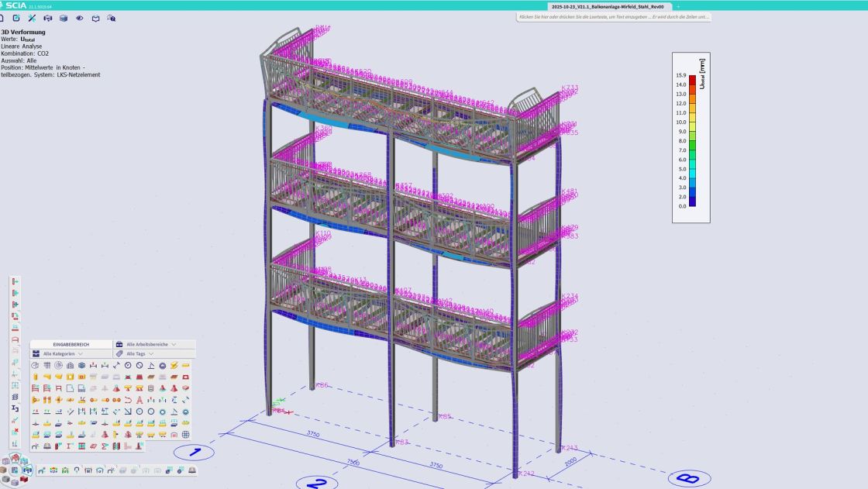868x489 pixels.
Task: Select the Eingabebereich panel header
Action: [x=71, y=344]
